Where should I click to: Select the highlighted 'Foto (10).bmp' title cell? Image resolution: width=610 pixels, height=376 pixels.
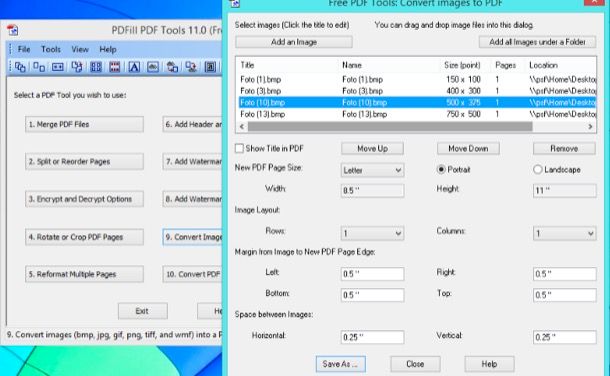(263, 103)
